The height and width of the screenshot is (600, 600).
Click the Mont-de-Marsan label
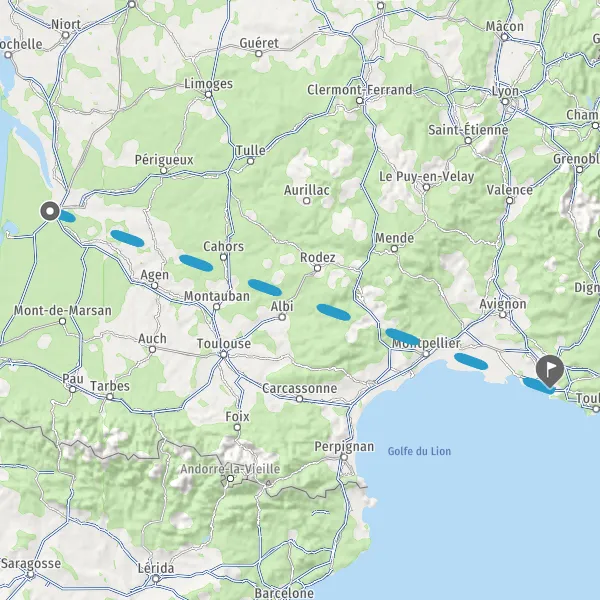(x=63, y=311)
